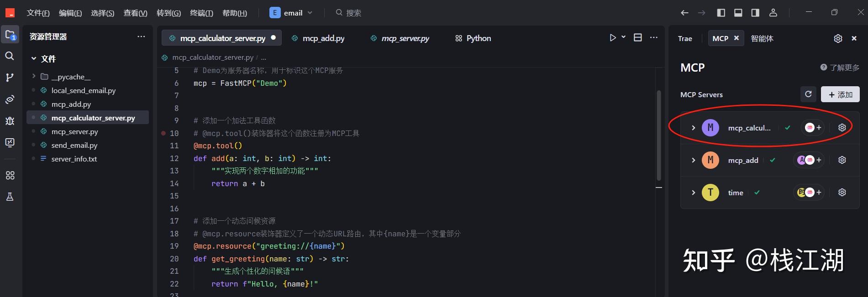Toggle the breakpoint on line 10

tap(163, 133)
